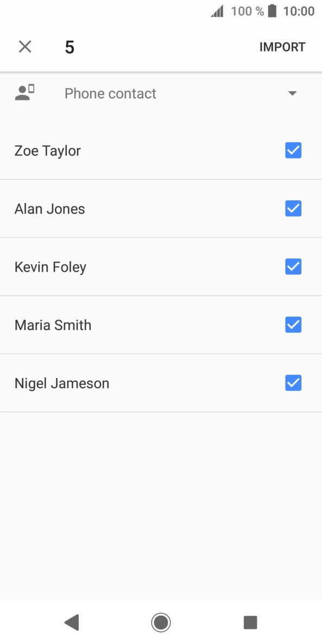The image size is (322, 644).
Task: Tap the Android home circle button
Action: click(161, 623)
